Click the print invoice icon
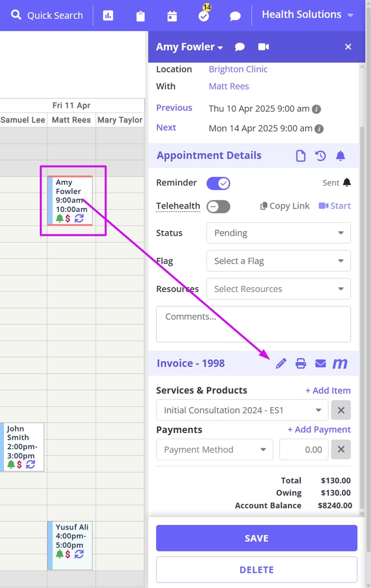 coord(301,363)
